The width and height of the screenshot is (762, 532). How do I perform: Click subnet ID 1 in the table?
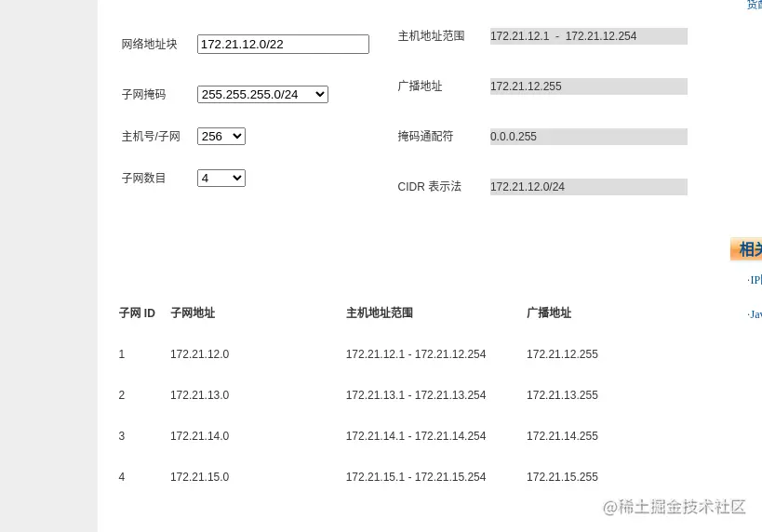click(x=122, y=354)
